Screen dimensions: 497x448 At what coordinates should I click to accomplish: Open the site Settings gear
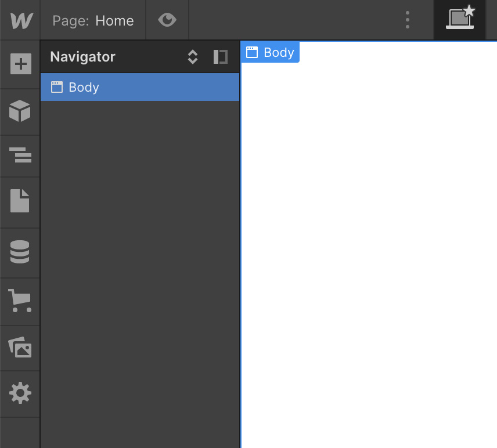20,393
